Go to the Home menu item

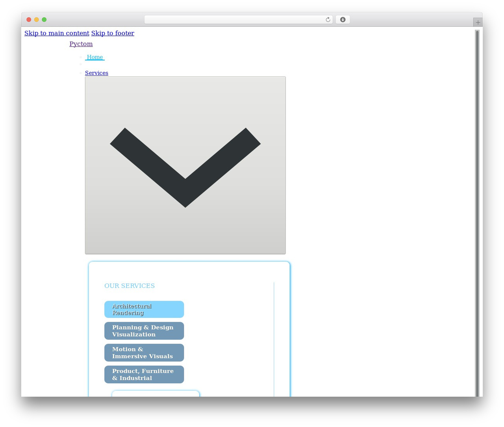pyautogui.click(x=95, y=57)
